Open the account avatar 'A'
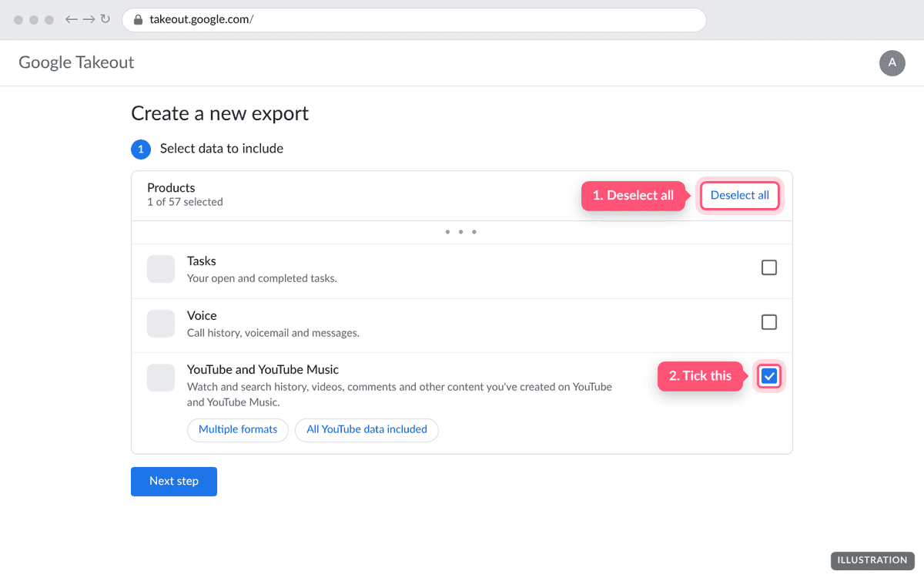The image size is (924, 578). point(892,63)
